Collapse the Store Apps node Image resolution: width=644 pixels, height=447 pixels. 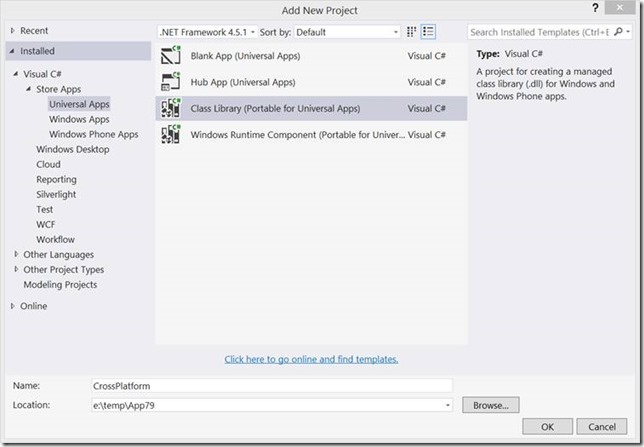[x=28, y=89]
